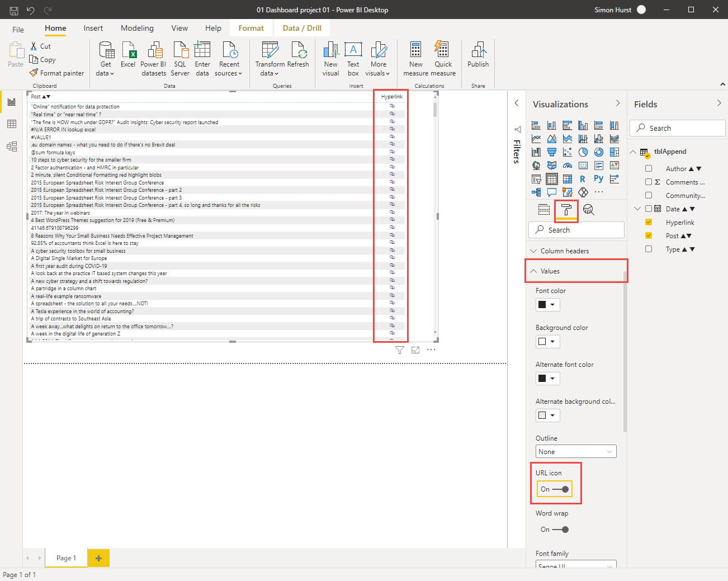The image size is (728, 581).
Task: Switch to Data view in left sidebar
Action: 12,124
